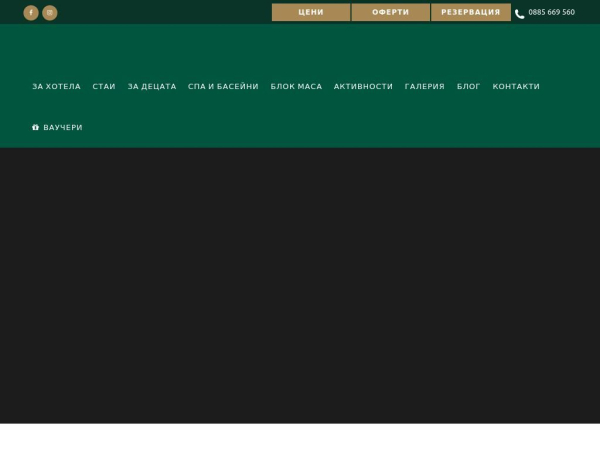Open the ГАЛЕРИЯ gallery page

pyautogui.click(x=425, y=86)
